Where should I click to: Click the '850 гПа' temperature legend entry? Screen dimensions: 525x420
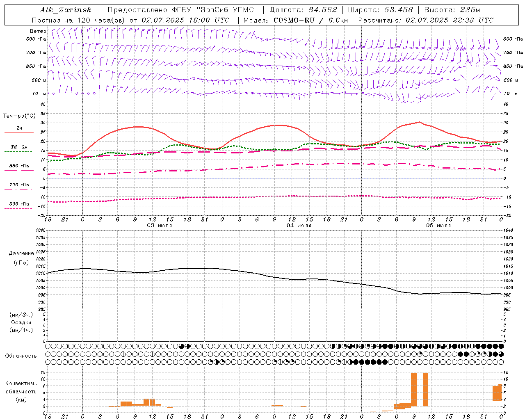tap(19, 166)
